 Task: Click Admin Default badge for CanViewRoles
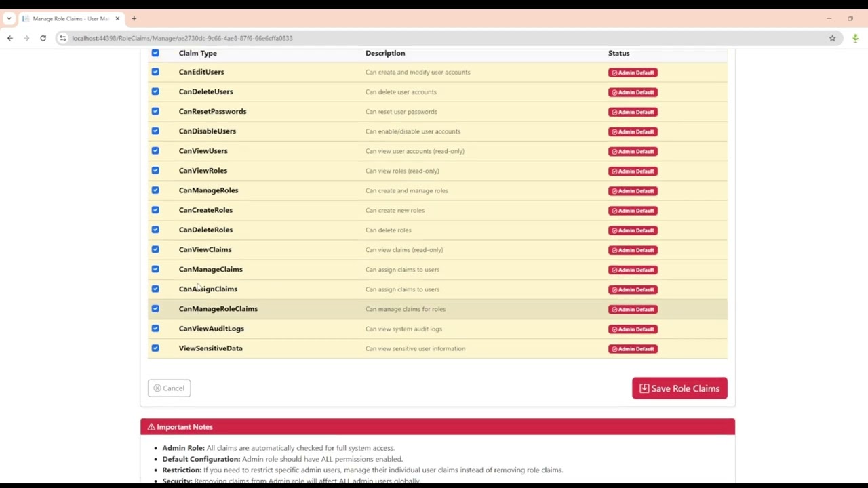point(633,171)
